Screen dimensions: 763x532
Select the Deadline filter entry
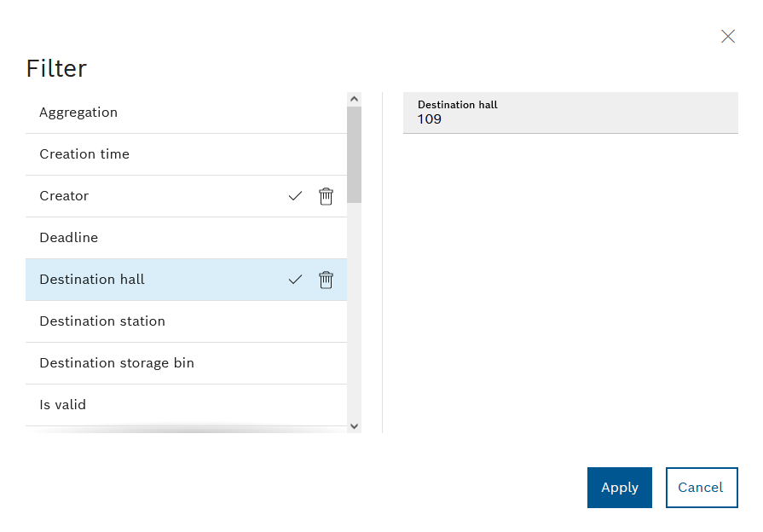[187, 238]
